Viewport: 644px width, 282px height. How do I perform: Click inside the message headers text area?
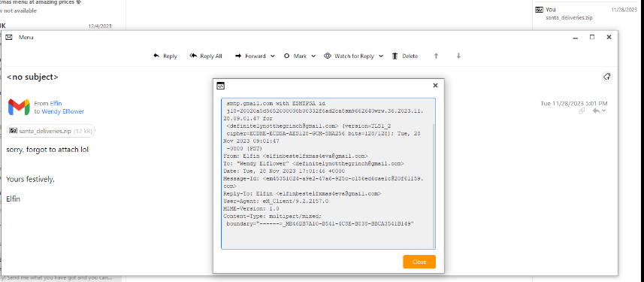click(x=328, y=174)
